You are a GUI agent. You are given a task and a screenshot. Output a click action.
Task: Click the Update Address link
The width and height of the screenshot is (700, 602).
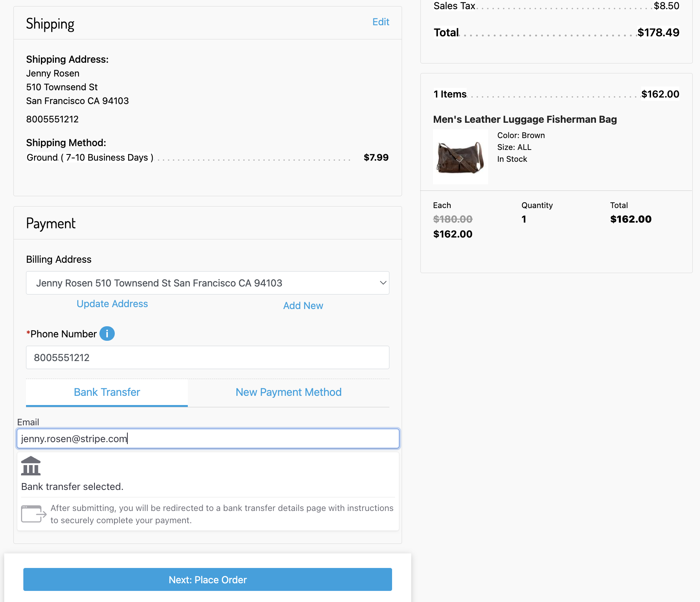[112, 304]
